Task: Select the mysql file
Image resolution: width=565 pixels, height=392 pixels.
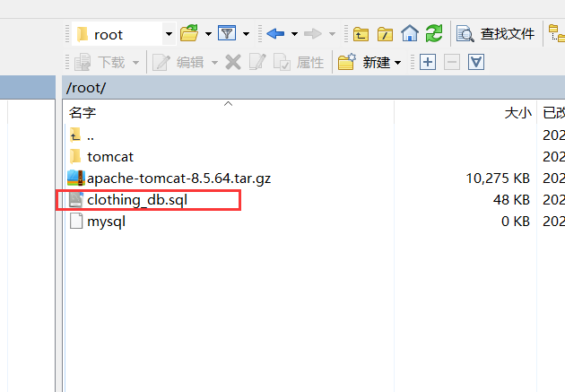Action: tap(97, 222)
